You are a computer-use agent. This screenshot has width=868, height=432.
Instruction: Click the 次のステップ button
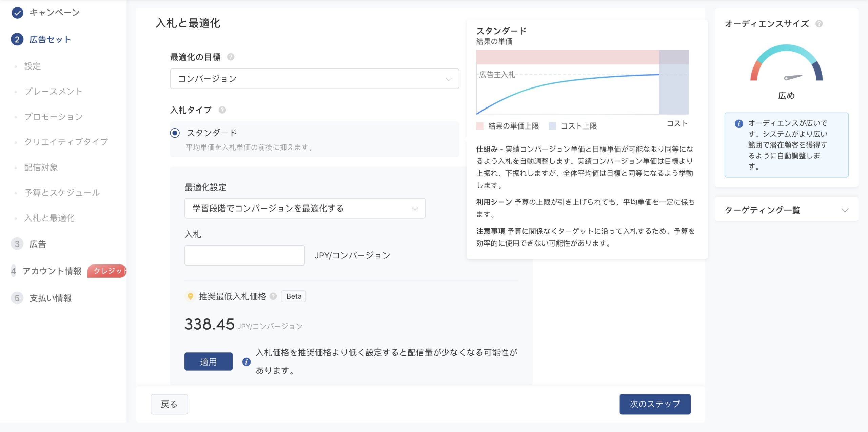(x=655, y=404)
